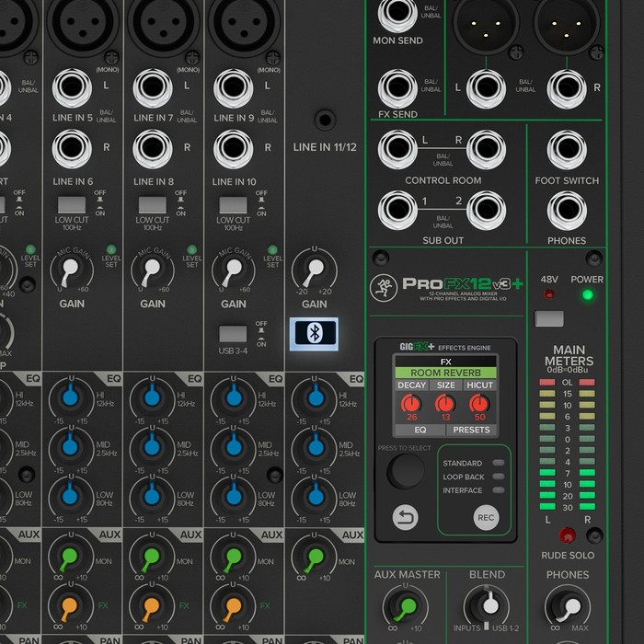Screen dimensions: 644x644
Task: Click LEVEL SET LED on LINE IN 9/10 channel
Action: 272,249
